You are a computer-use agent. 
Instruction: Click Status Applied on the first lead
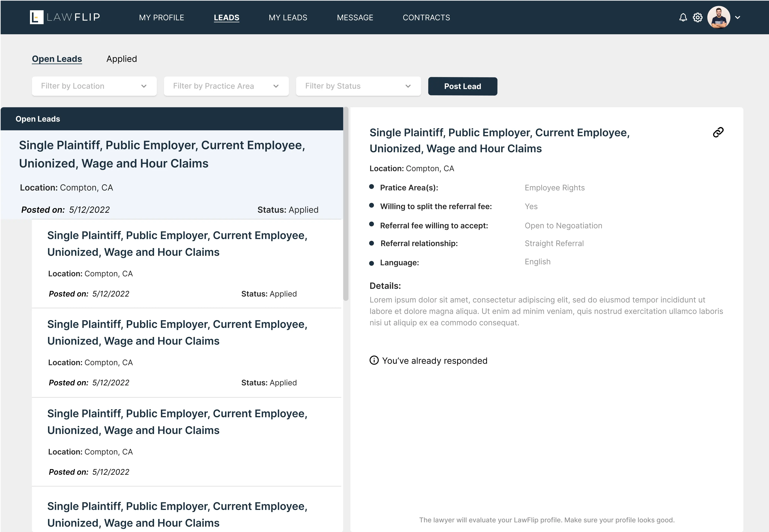click(x=288, y=210)
